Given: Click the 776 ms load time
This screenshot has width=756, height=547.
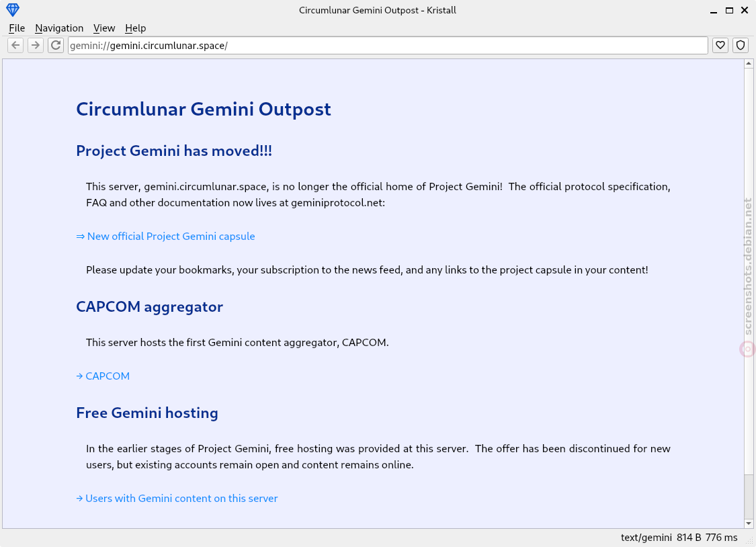Looking at the screenshot, I should tap(721, 538).
